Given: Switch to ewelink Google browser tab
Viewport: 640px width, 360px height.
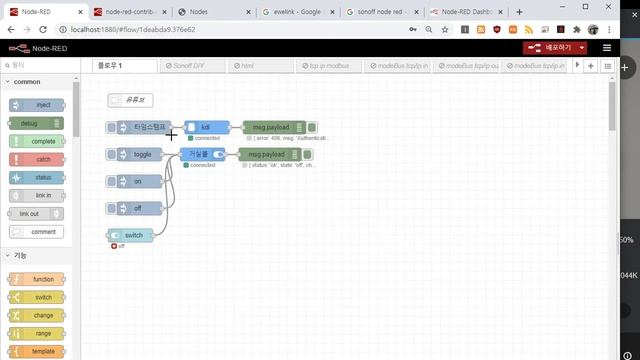Looking at the screenshot, I should click(x=298, y=12).
